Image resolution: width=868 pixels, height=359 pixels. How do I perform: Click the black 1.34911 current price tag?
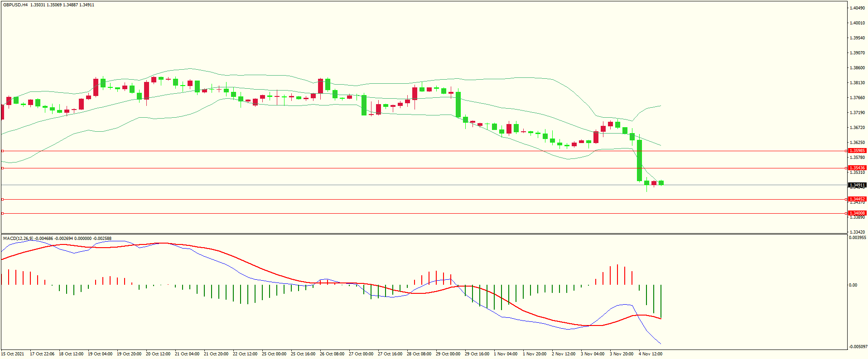click(857, 185)
